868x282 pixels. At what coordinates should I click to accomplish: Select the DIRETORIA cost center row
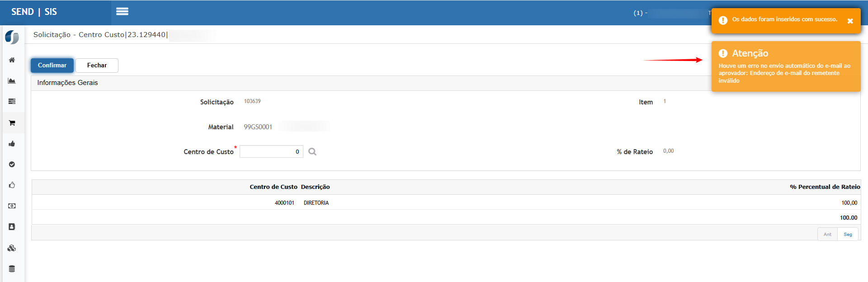click(316, 203)
